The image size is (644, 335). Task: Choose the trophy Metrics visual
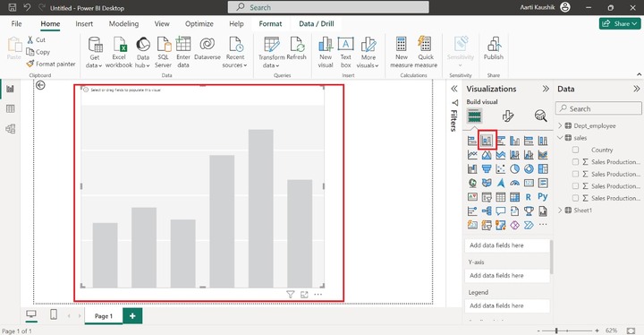click(x=529, y=211)
